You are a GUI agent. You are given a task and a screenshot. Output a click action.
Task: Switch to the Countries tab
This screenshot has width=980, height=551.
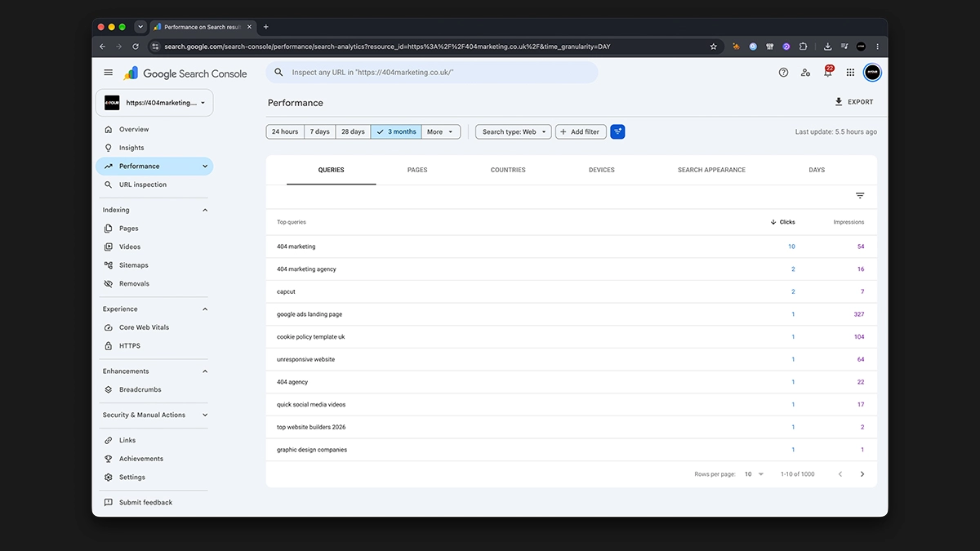508,170
